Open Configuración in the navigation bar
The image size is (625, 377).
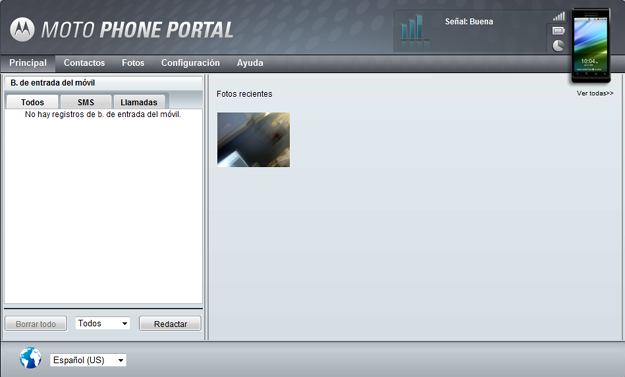point(191,63)
